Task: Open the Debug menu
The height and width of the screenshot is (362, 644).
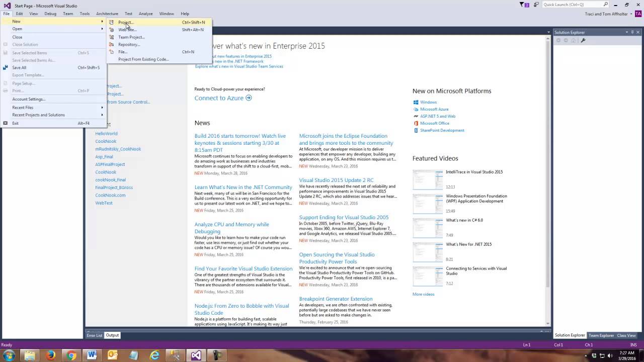Action: [x=50, y=14]
